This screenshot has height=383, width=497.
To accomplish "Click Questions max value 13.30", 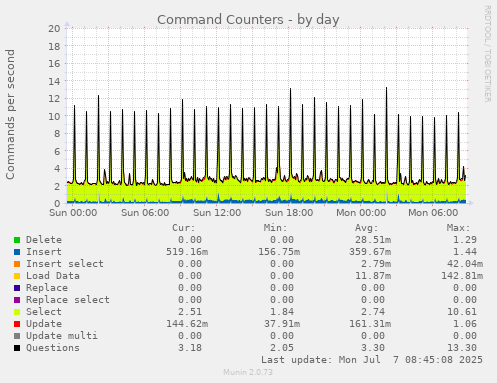I will pos(462,348).
